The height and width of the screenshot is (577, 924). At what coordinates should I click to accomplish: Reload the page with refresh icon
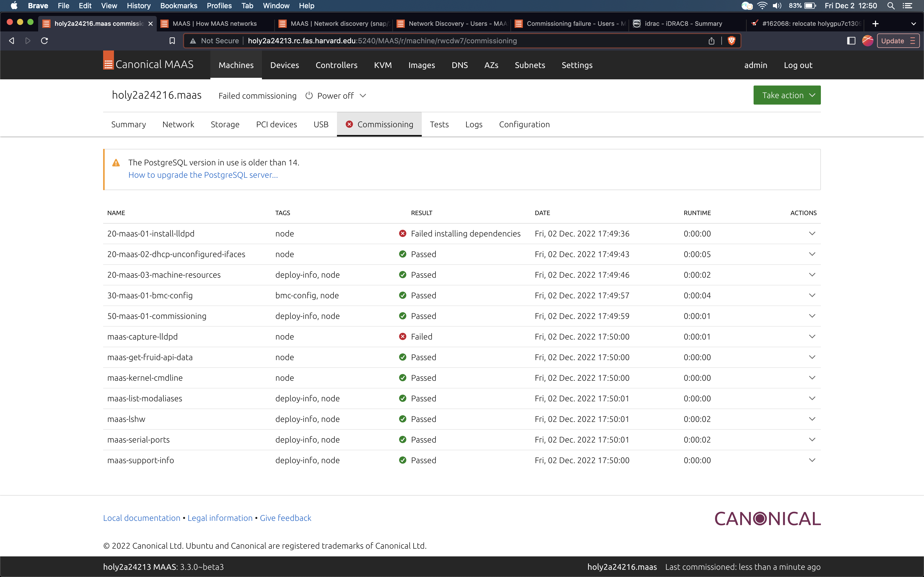(44, 41)
